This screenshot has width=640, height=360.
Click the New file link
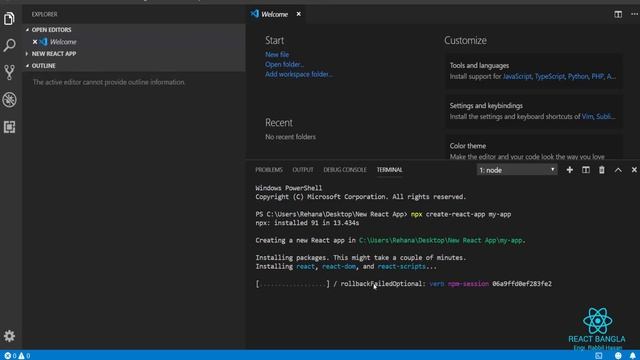[277, 54]
